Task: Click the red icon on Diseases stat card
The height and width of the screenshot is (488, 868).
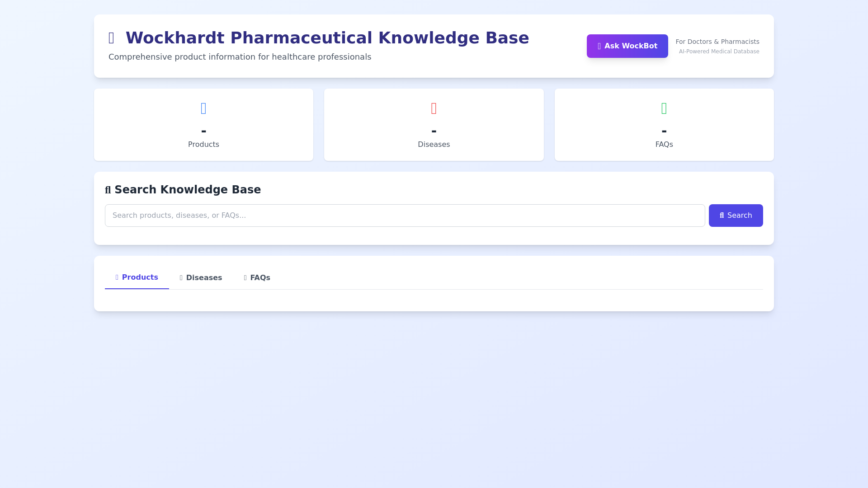Action: click(x=434, y=108)
